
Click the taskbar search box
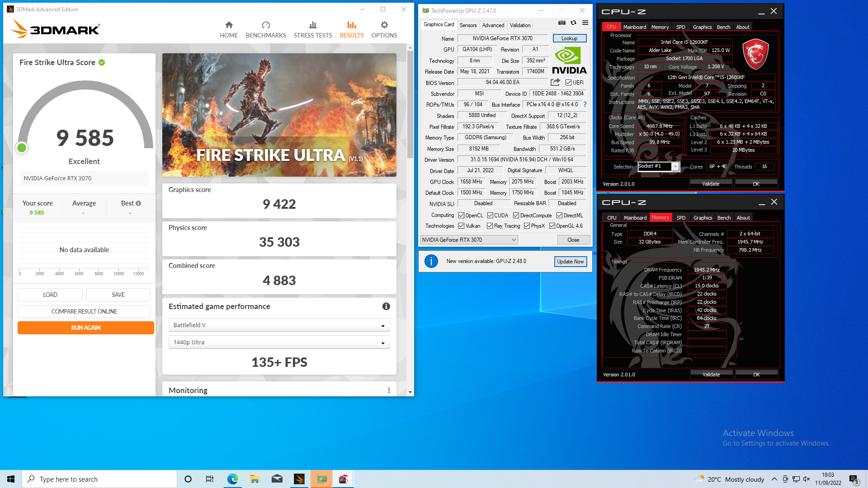tap(99, 479)
